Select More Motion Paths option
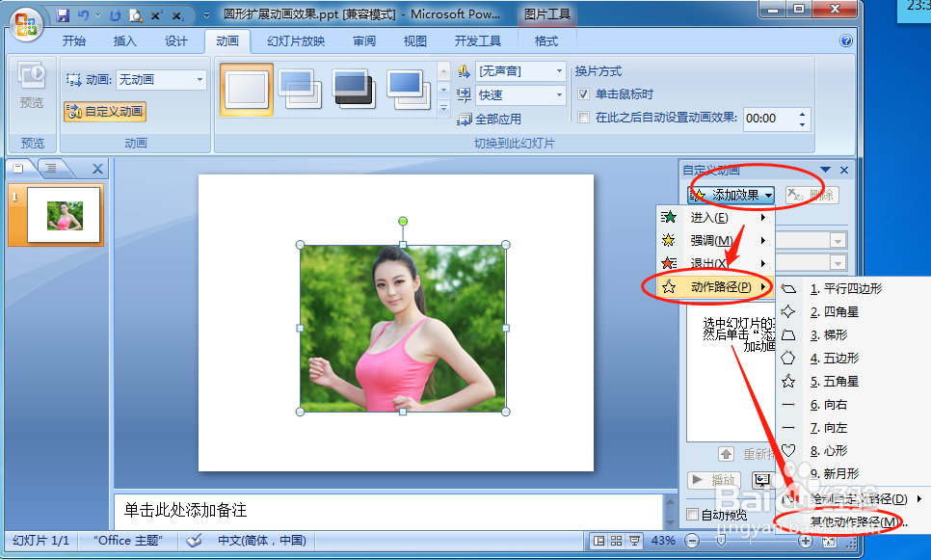The height and width of the screenshot is (560, 931). pos(853,521)
